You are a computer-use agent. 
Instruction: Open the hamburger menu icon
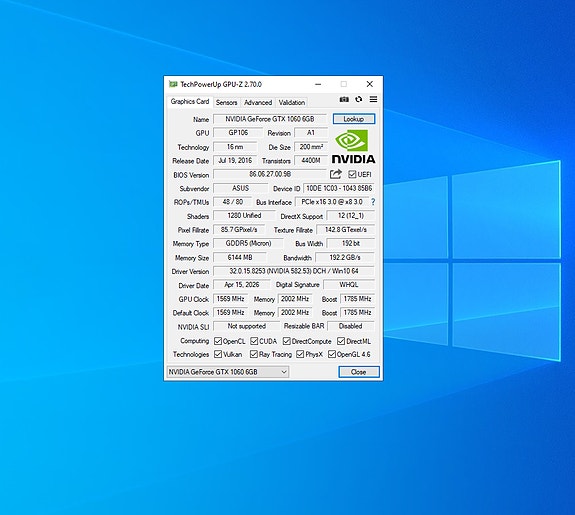[373, 99]
